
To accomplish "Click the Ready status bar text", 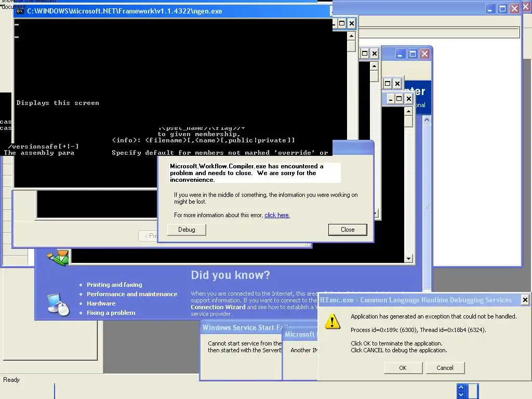I will [11, 380].
